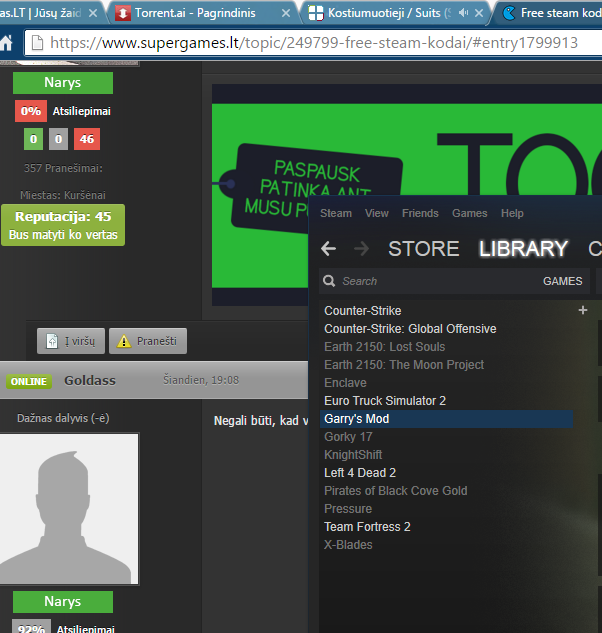Click the gray 0 neutral feedback count
The height and width of the screenshot is (633, 602).
[x=59, y=139]
